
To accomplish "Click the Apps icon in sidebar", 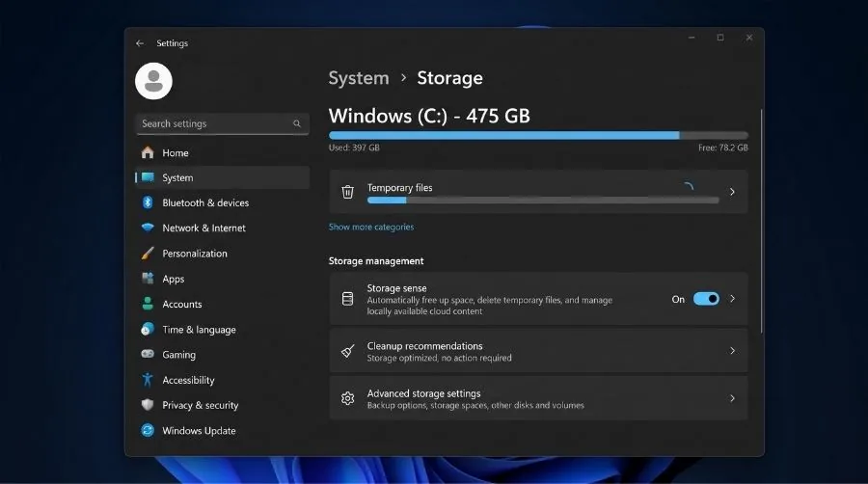I will click(x=148, y=279).
